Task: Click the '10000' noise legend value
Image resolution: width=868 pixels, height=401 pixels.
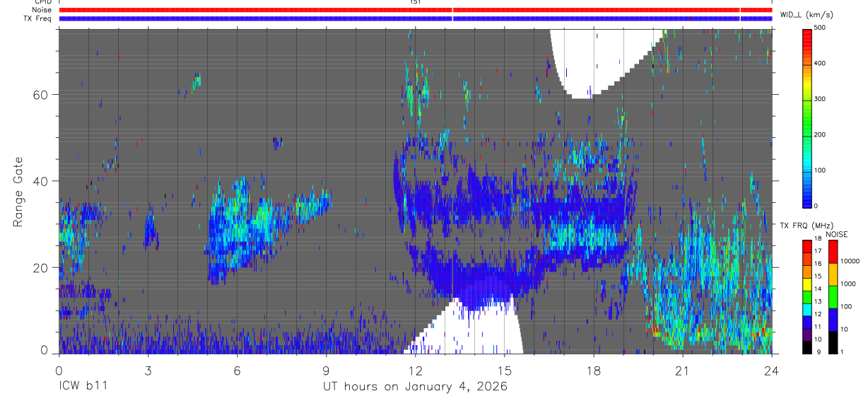Action: click(850, 261)
